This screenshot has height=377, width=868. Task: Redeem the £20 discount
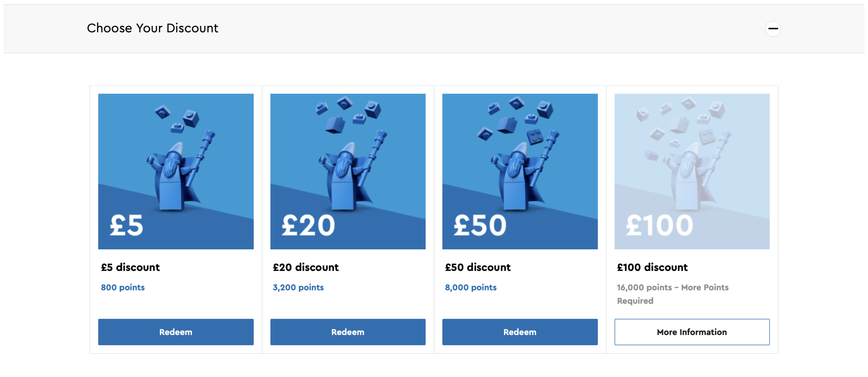[x=348, y=332]
